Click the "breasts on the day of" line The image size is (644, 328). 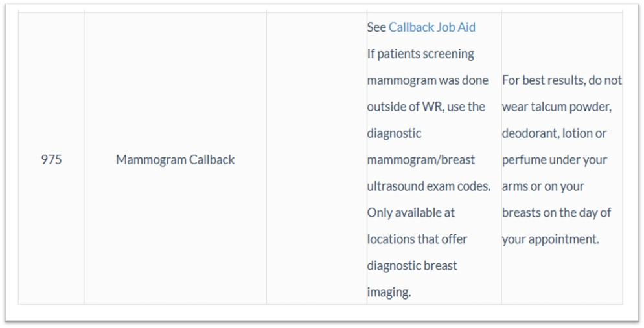pos(556,213)
